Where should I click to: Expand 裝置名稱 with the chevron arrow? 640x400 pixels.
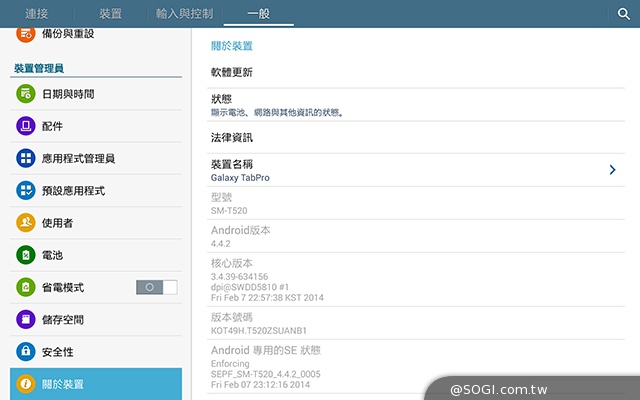pyautogui.click(x=612, y=170)
